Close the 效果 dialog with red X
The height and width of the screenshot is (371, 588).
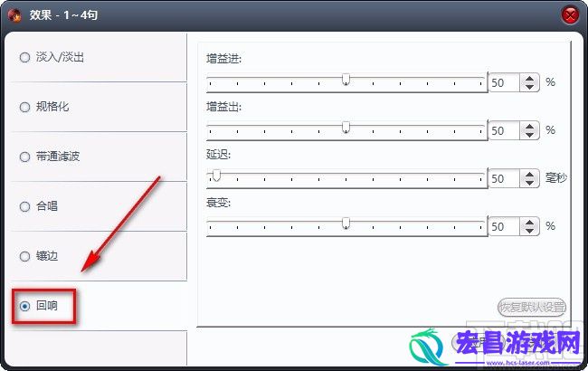pos(570,15)
